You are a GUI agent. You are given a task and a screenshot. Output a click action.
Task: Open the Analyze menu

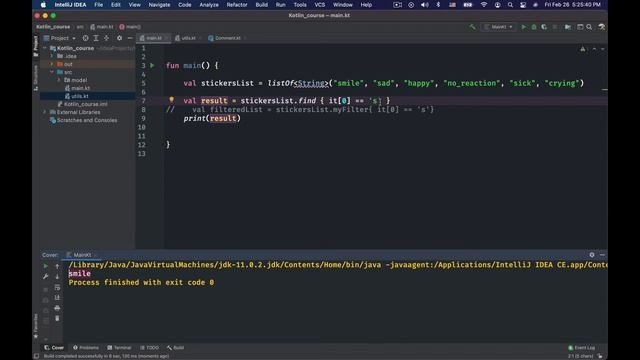coord(209,5)
